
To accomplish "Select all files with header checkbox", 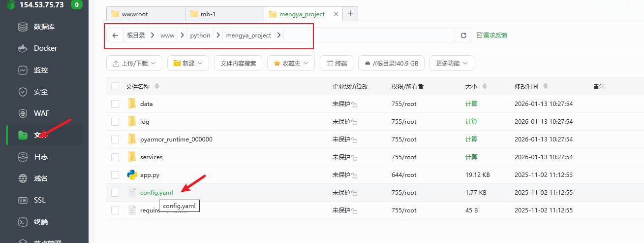I will (x=115, y=86).
